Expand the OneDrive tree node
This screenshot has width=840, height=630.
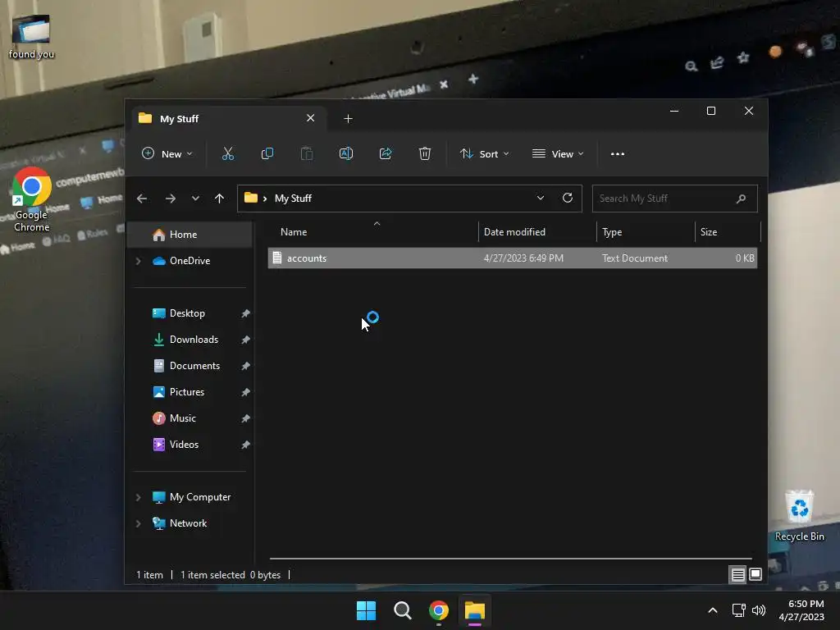[x=138, y=261]
